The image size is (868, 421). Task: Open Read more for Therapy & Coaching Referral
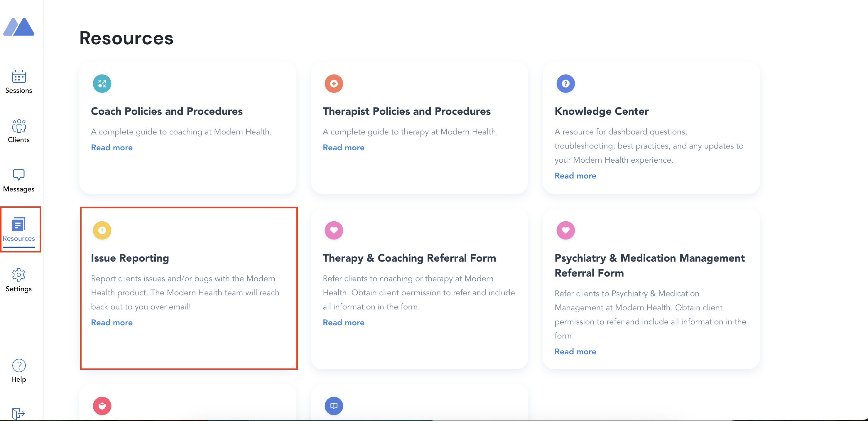pyautogui.click(x=343, y=323)
